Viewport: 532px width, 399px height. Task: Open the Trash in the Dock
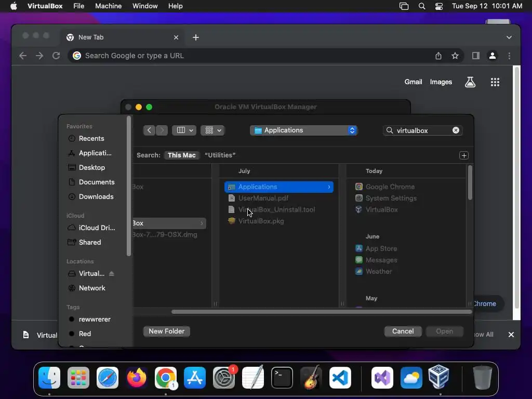point(483,377)
